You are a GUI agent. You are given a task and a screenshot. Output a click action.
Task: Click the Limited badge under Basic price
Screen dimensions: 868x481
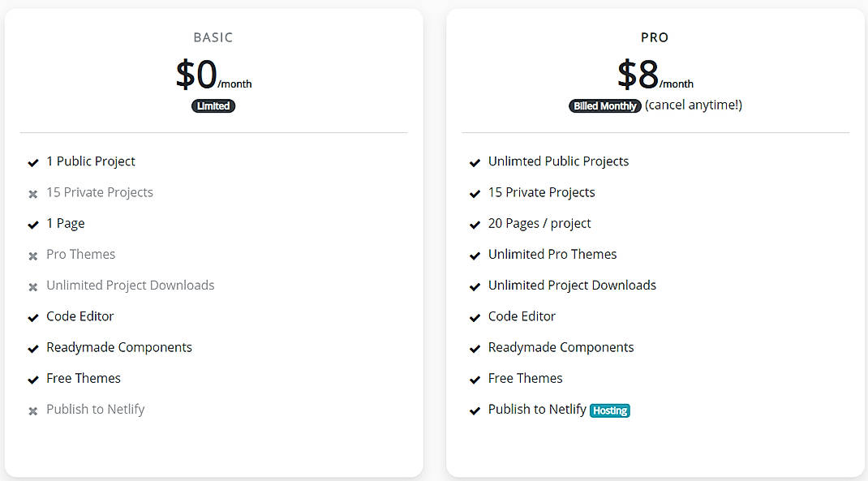click(x=213, y=105)
